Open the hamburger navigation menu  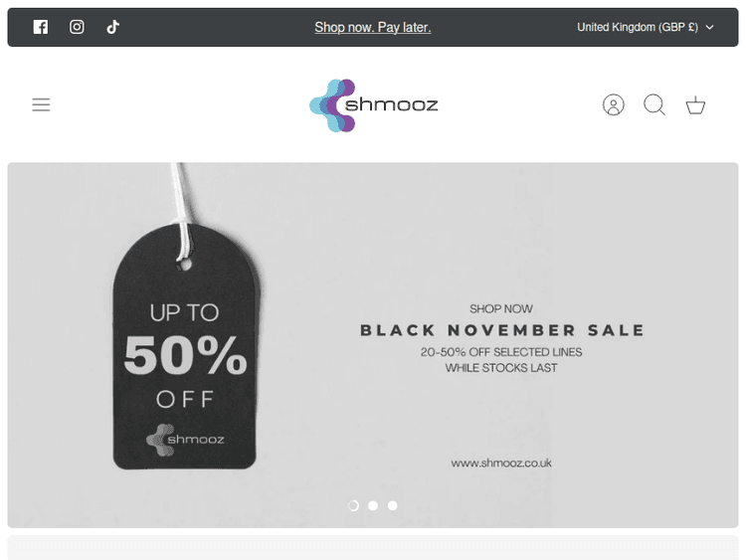click(x=41, y=104)
